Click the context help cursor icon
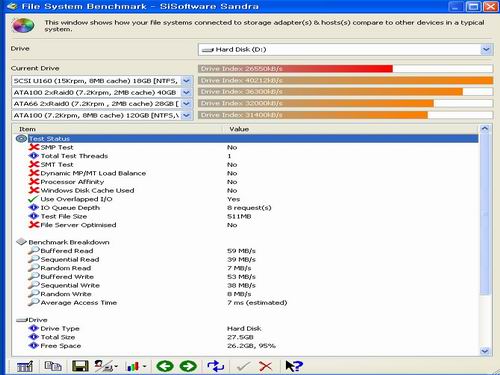The image size is (500, 375). click(294, 366)
